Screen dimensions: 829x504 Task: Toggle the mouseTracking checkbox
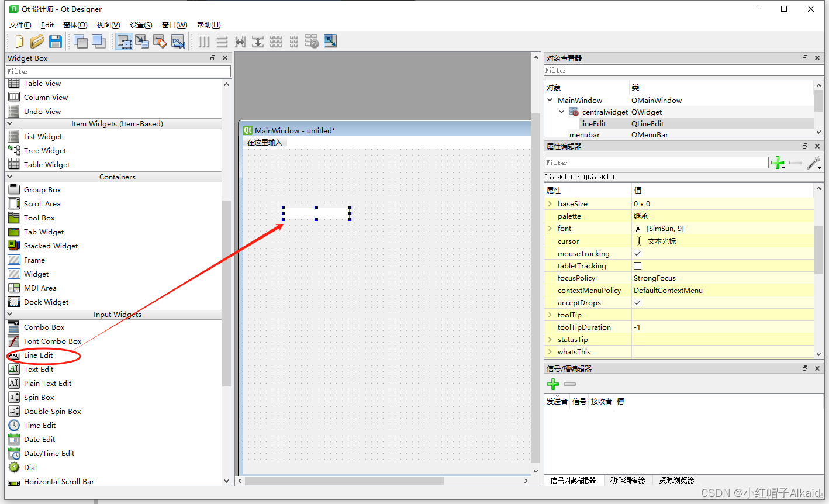[638, 254]
